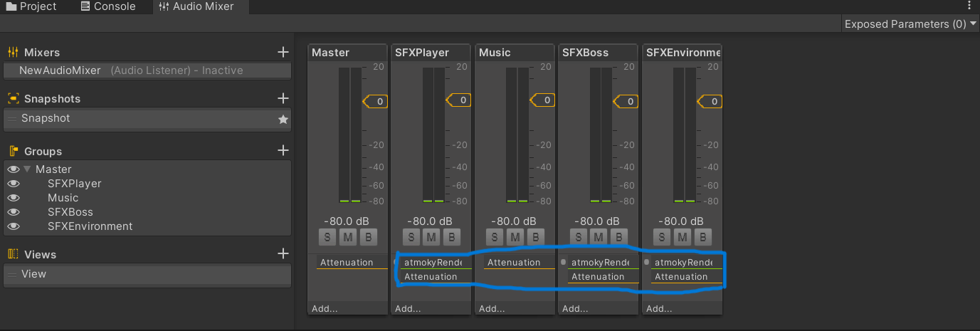Viewport: 980px width, 331px height.
Task: Solo the SFXBoss channel
Action: pyautogui.click(x=578, y=237)
